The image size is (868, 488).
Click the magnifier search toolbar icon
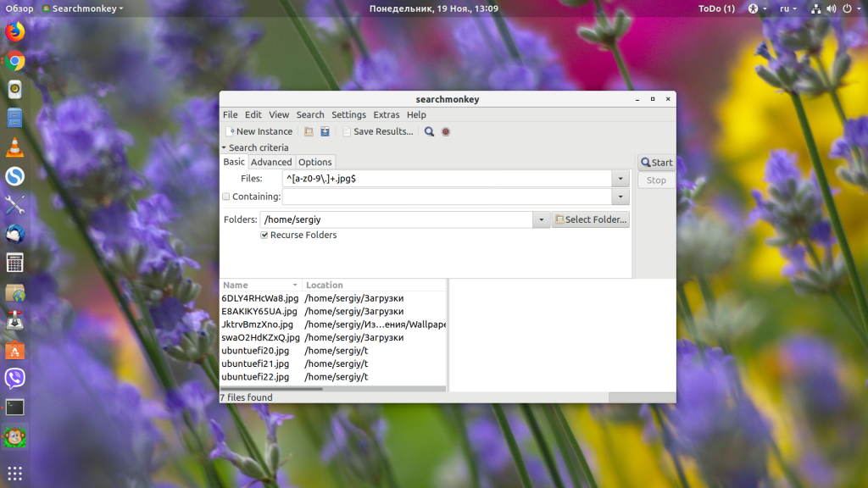point(429,131)
